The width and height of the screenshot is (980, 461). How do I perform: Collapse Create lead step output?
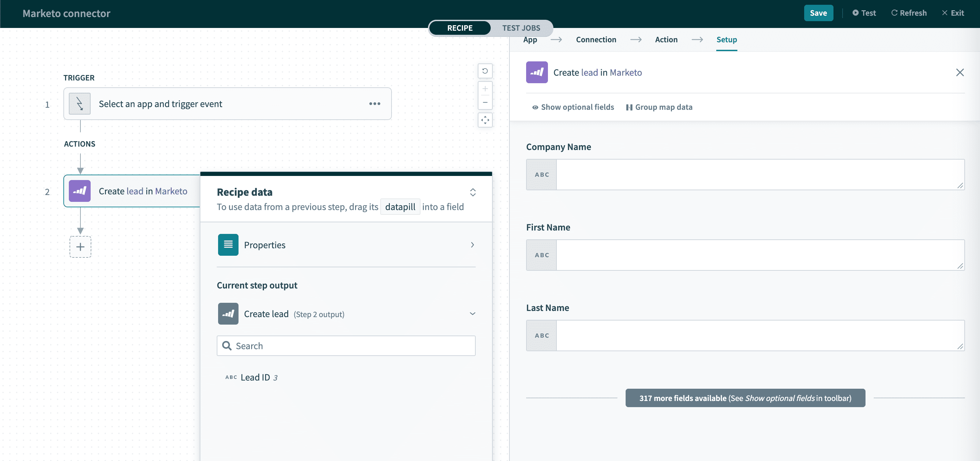pyautogui.click(x=472, y=314)
